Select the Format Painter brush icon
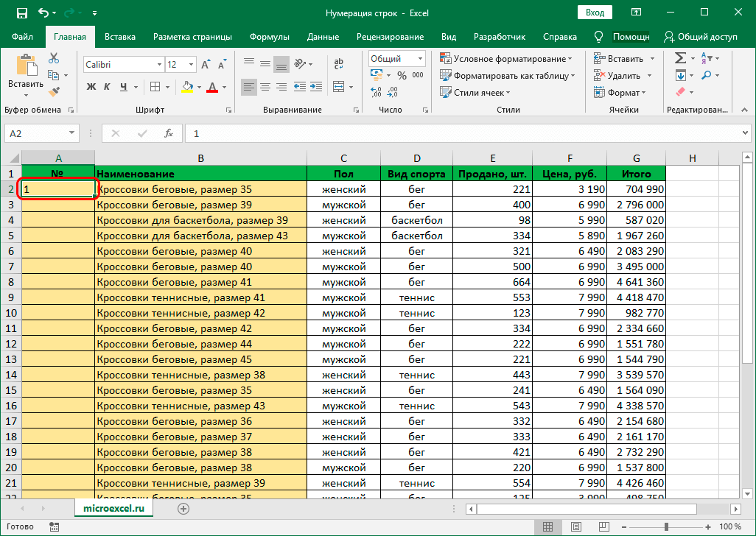Viewport: 756px width, 536px height. 54,91
